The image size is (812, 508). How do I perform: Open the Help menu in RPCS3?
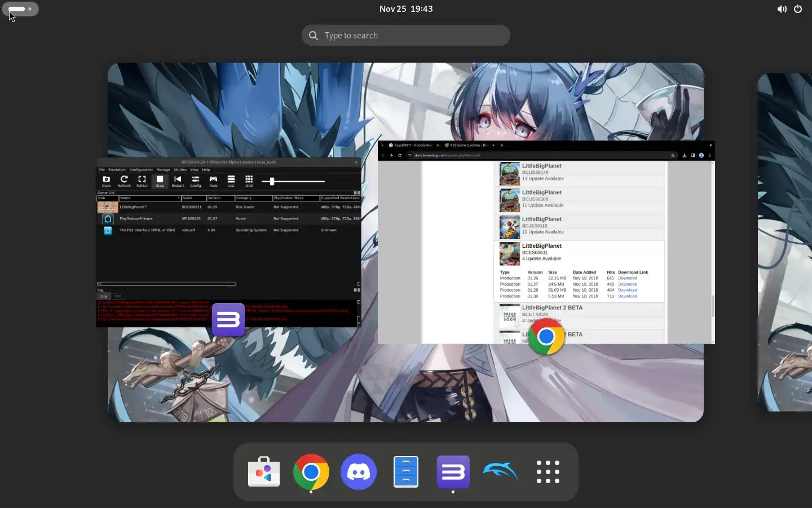coord(206,169)
